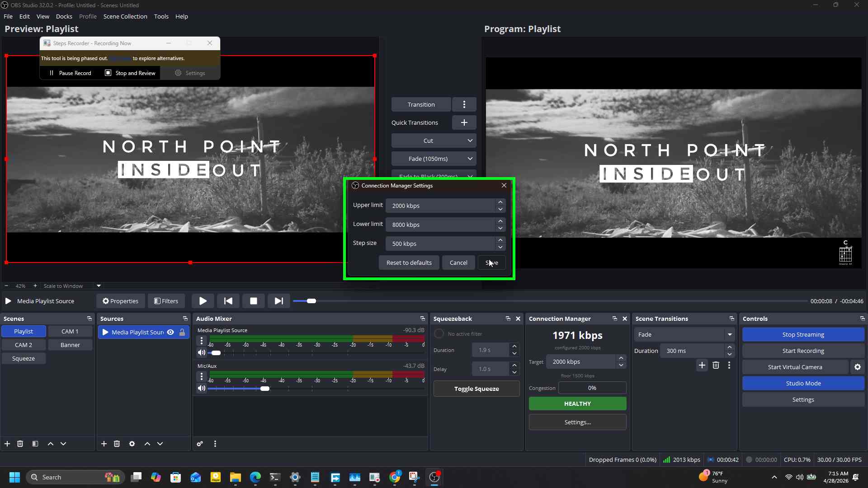This screenshot has width=868, height=488.
Task: Open transition options three-dot menu
Action: (x=464, y=104)
